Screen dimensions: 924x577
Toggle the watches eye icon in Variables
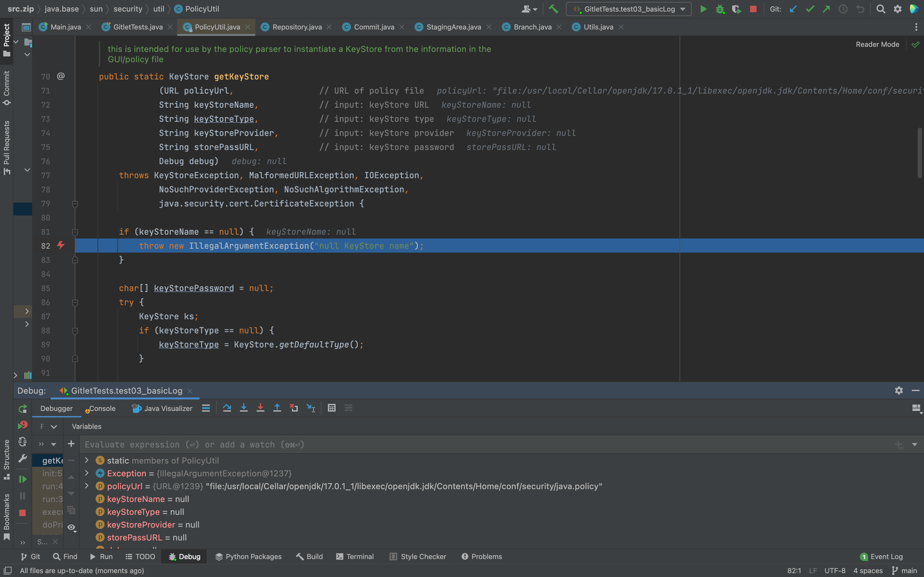[x=72, y=527]
